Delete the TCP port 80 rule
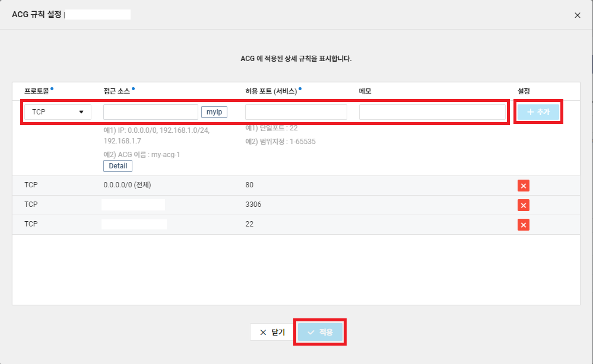 (x=523, y=185)
